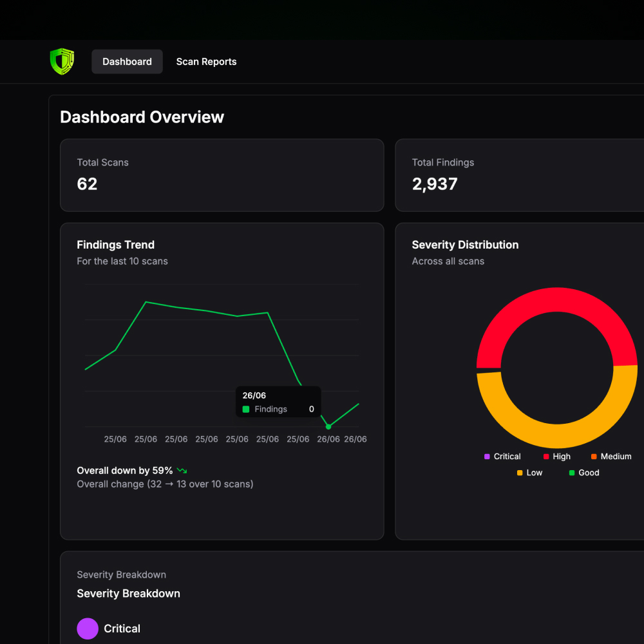The height and width of the screenshot is (644, 644).
Task: Switch to the Scan Reports tab
Action: (206, 61)
